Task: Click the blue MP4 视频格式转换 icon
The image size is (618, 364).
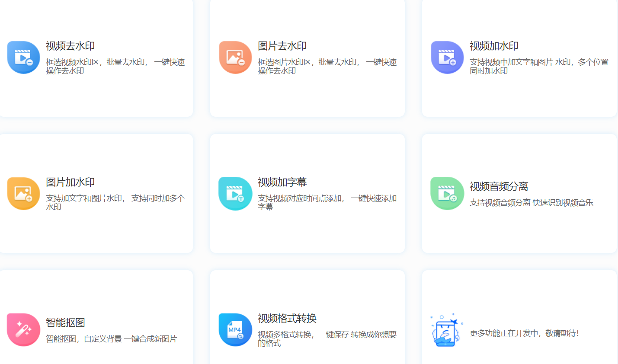Action: tap(235, 330)
